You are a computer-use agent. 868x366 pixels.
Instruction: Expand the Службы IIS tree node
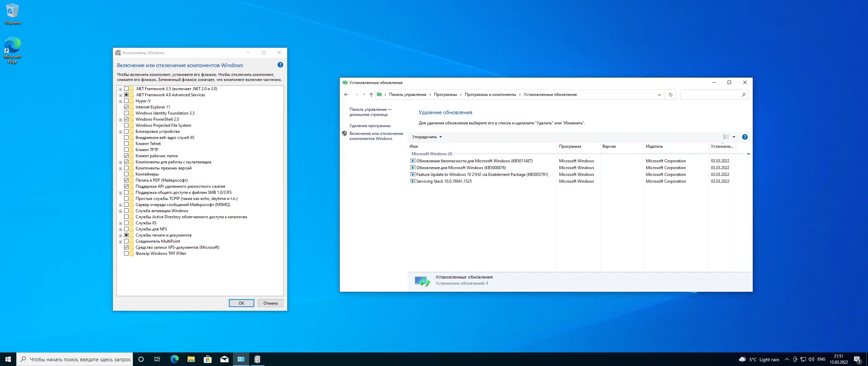click(x=120, y=223)
